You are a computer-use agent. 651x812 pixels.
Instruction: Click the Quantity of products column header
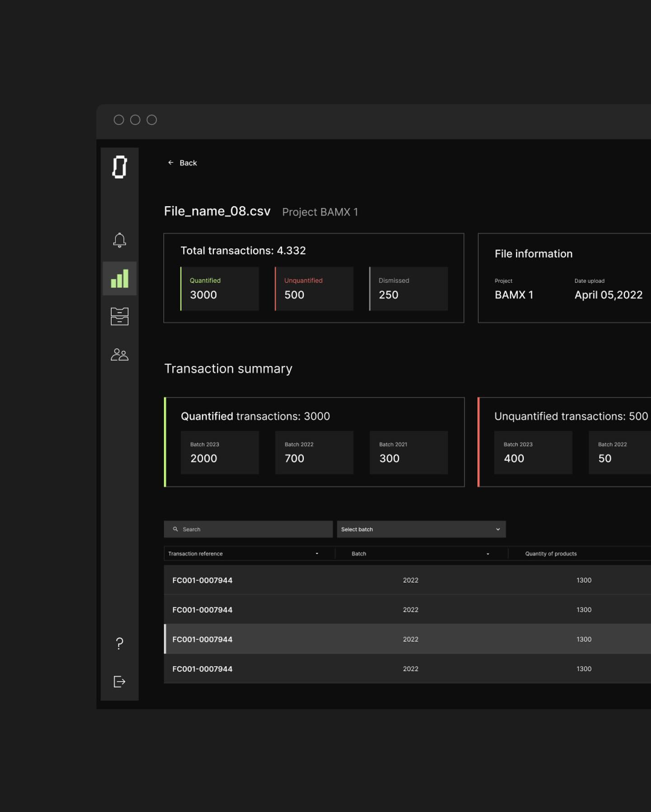[x=551, y=554]
